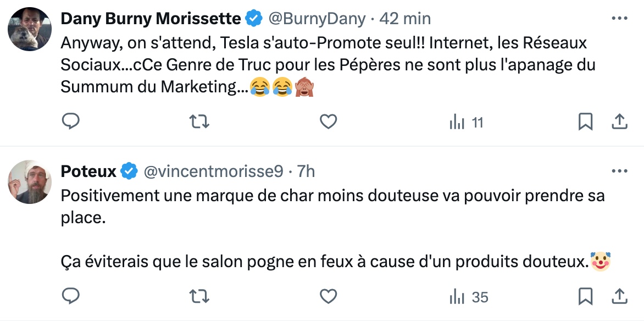Reply to Dany Burny Morissette's tweet
This screenshot has width=644, height=321.
(x=70, y=121)
